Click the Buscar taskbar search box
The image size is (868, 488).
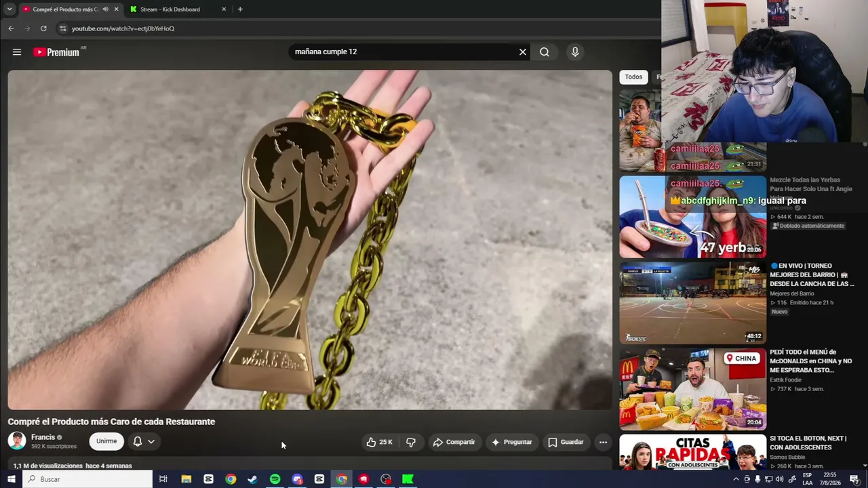pos(88,479)
